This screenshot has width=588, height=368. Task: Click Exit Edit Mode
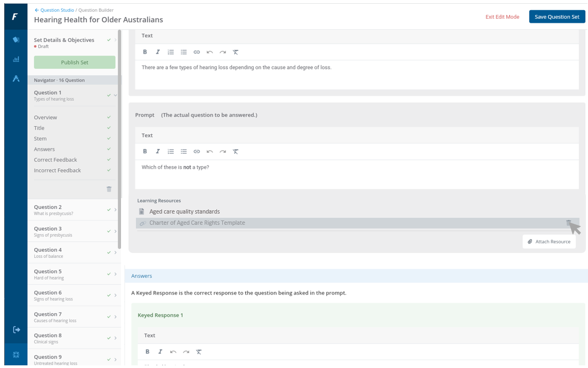[502, 17]
